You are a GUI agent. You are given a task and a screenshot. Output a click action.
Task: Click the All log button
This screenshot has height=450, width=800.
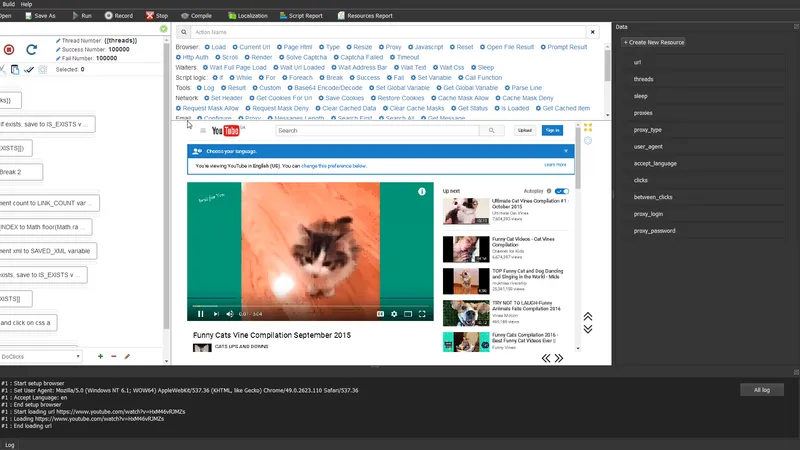[760, 390]
